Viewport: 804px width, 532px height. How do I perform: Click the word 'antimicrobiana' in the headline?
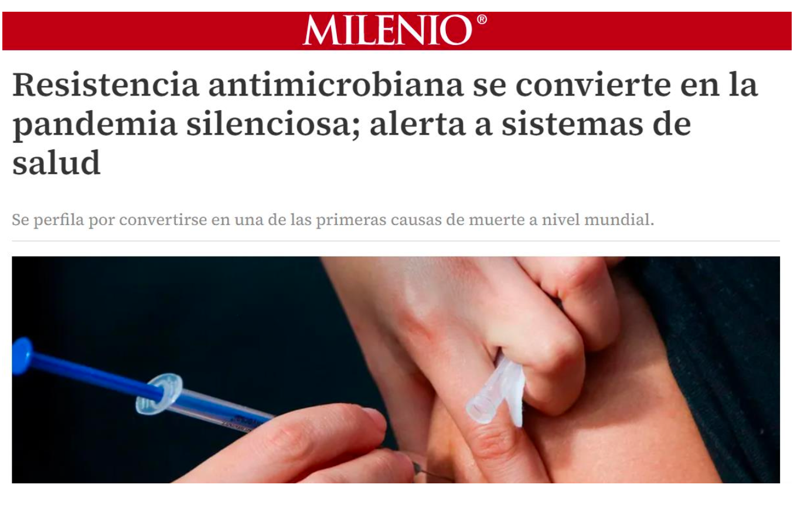[x=336, y=85]
